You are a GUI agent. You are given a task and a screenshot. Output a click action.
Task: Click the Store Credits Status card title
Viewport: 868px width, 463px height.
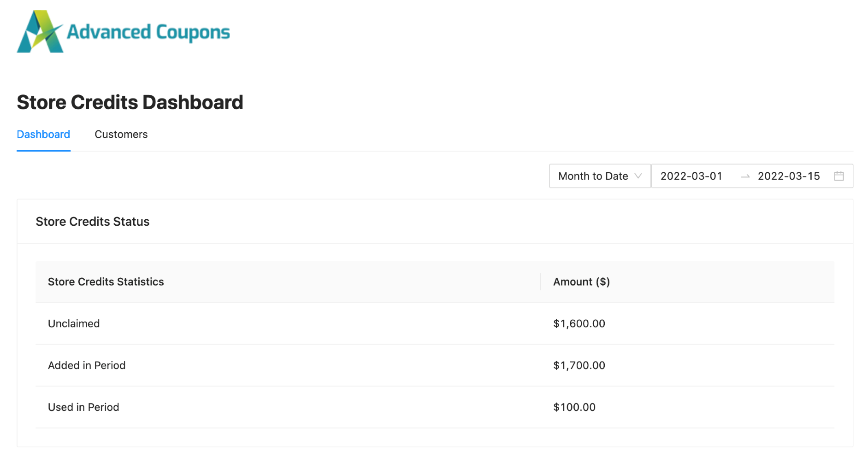point(93,222)
